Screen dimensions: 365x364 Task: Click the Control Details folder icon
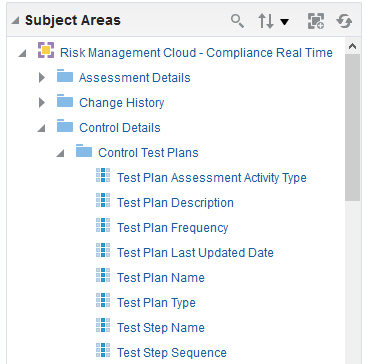(65, 125)
